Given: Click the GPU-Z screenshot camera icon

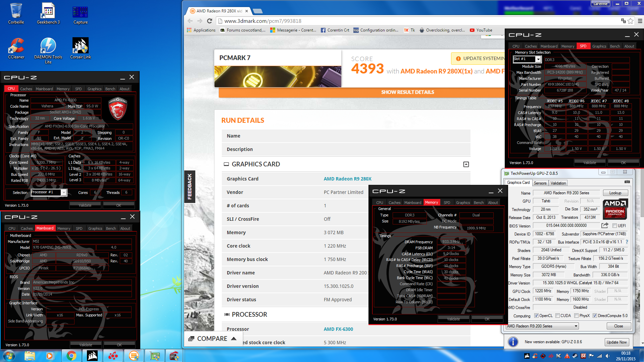Looking at the screenshot, I should coord(627,182).
